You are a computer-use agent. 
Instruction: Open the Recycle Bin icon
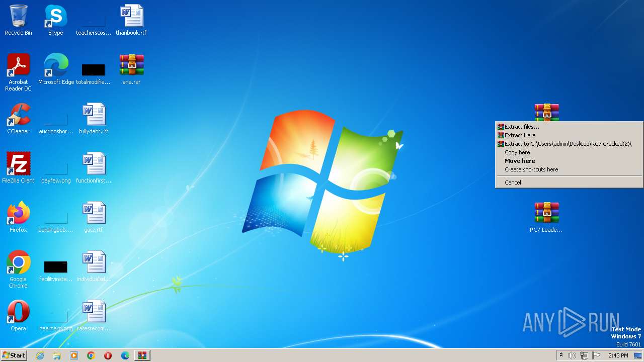18,20
